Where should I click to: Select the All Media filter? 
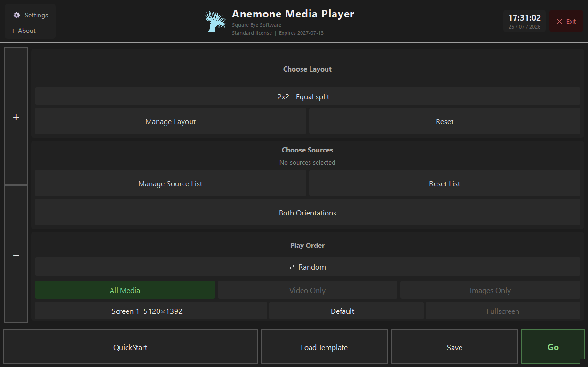pos(125,290)
